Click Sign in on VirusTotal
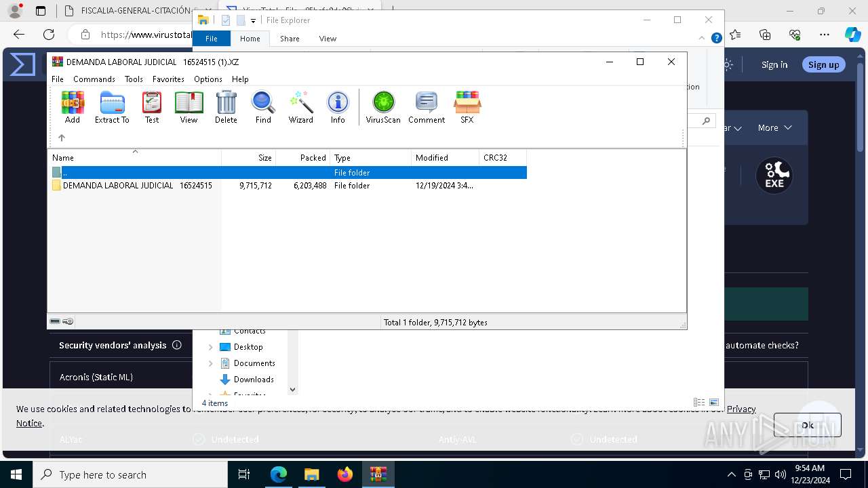Image resolution: width=868 pixels, height=488 pixels. click(x=774, y=64)
